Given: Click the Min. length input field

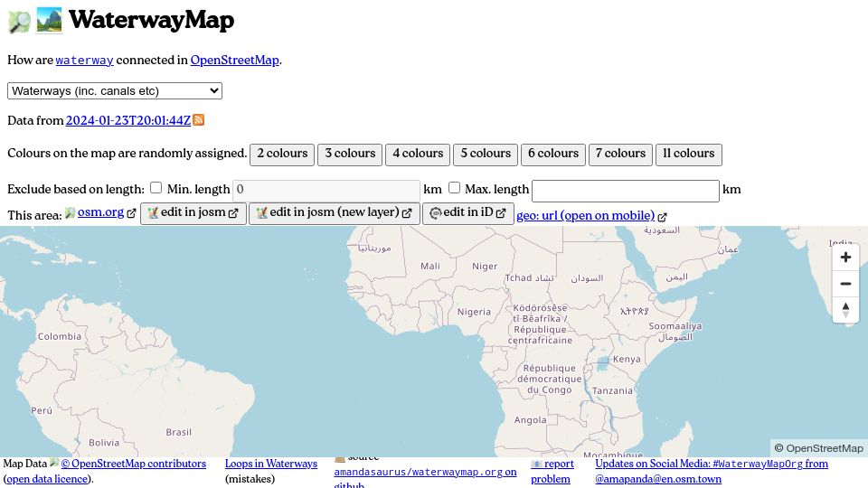Looking at the screenshot, I should (326, 191).
